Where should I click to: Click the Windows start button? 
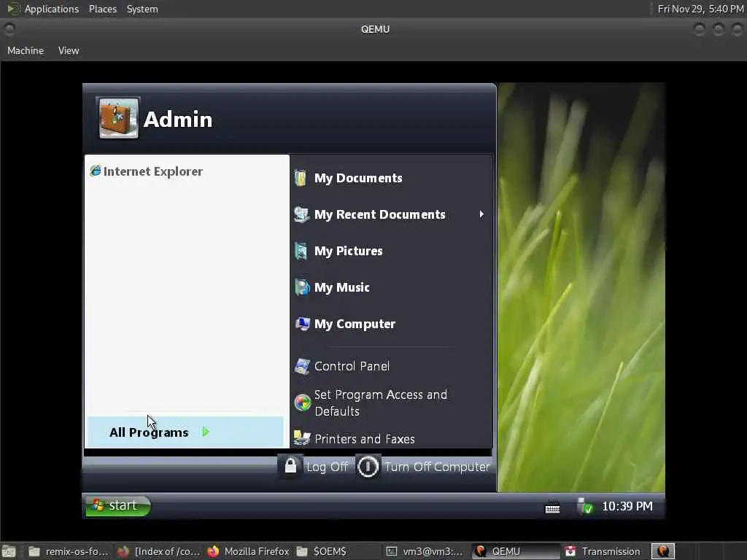[x=117, y=505]
